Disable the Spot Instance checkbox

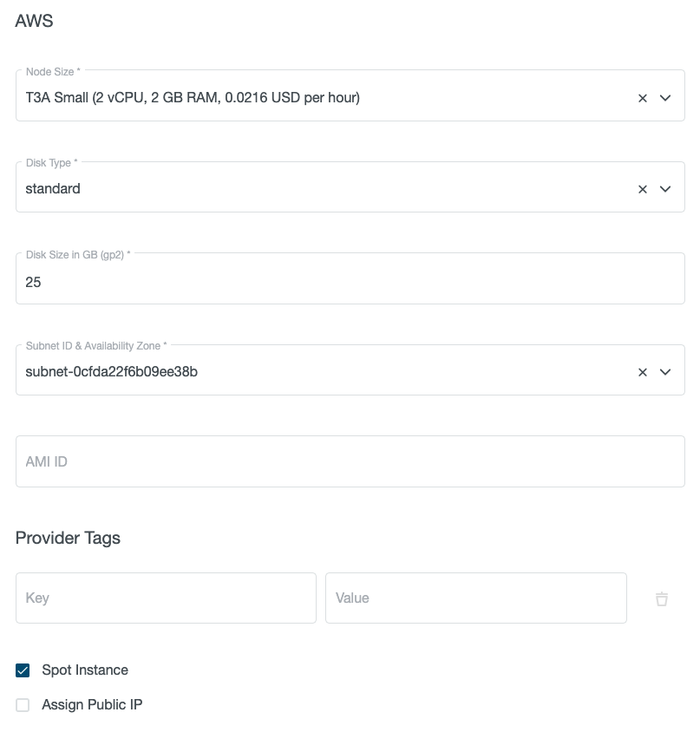pyautogui.click(x=22, y=670)
